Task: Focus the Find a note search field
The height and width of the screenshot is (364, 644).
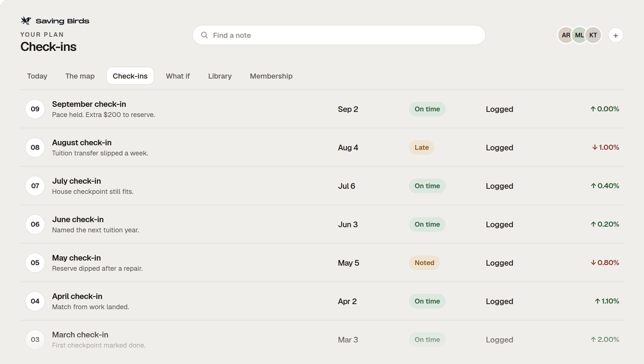Action: [339, 36]
